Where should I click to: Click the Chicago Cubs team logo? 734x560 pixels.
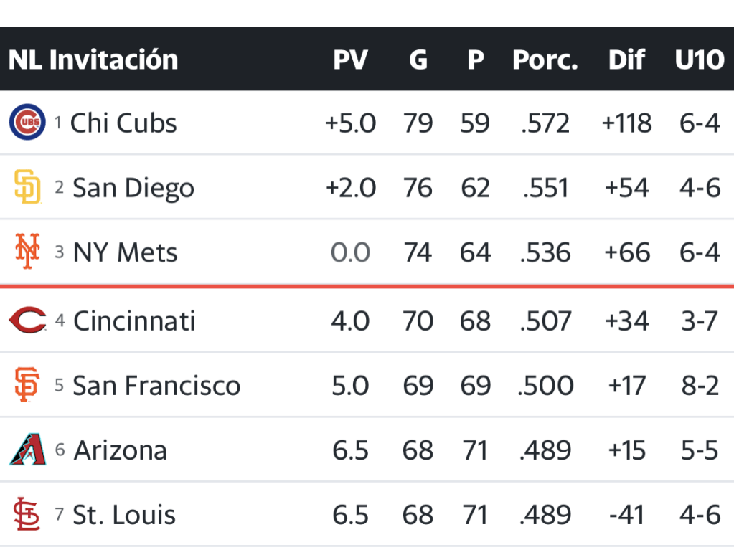tap(27, 123)
